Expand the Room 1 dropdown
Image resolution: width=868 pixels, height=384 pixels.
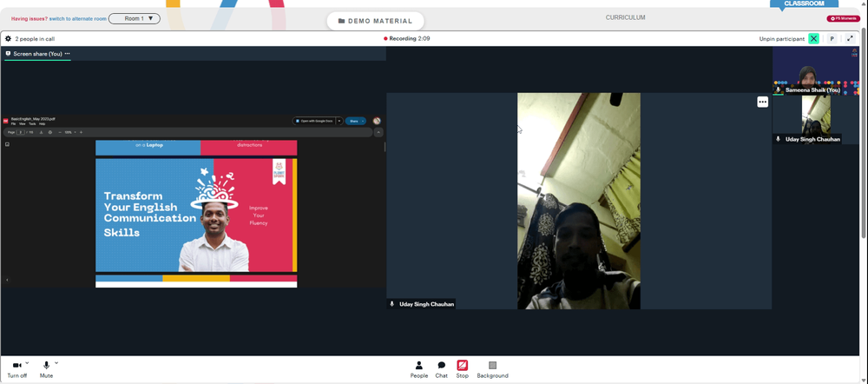click(135, 18)
